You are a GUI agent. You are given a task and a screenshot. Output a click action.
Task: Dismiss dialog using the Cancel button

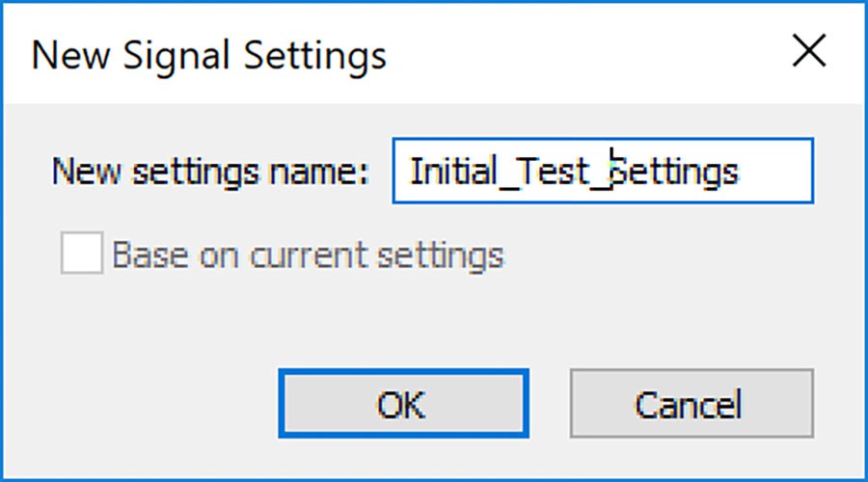(x=692, y=403)
